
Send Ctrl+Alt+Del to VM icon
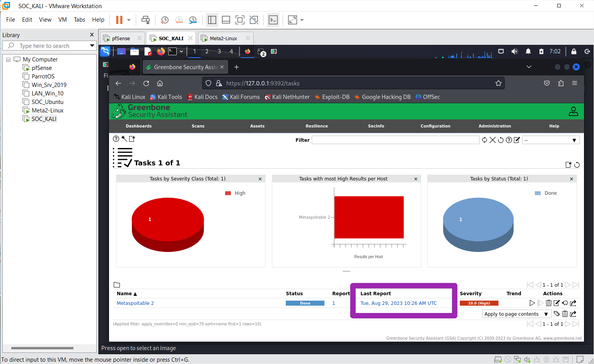[x=145, y=20]
